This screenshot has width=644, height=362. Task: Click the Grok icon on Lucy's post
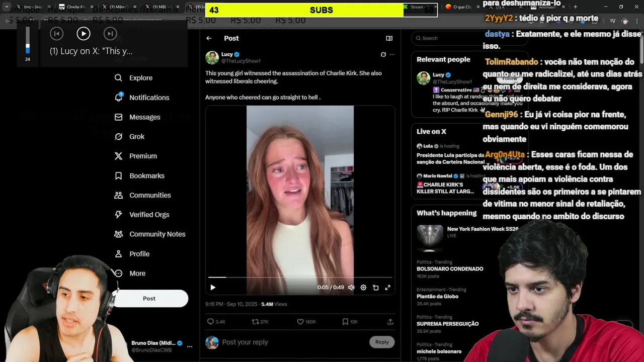point(383,54)
